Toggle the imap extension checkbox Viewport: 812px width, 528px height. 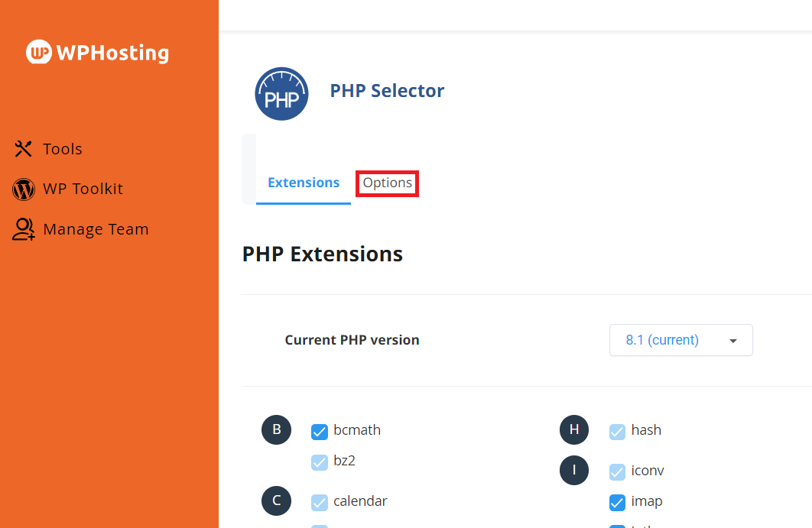pos(617,503)
